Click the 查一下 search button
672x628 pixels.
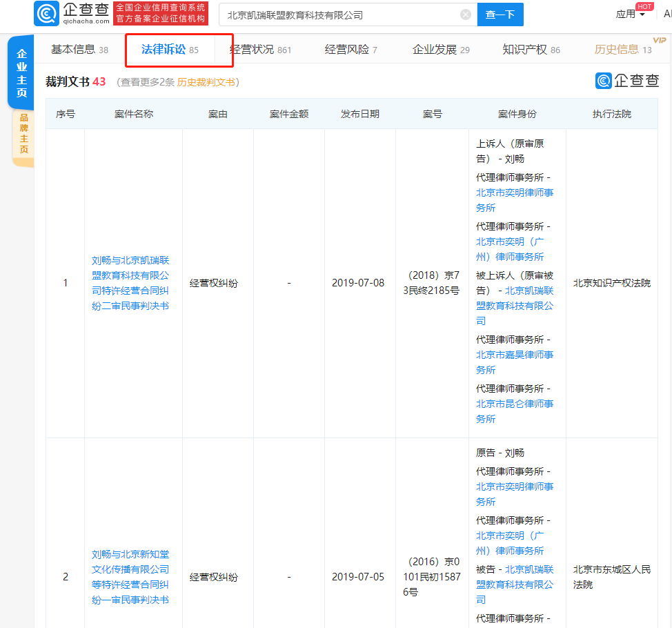(500, 14)
